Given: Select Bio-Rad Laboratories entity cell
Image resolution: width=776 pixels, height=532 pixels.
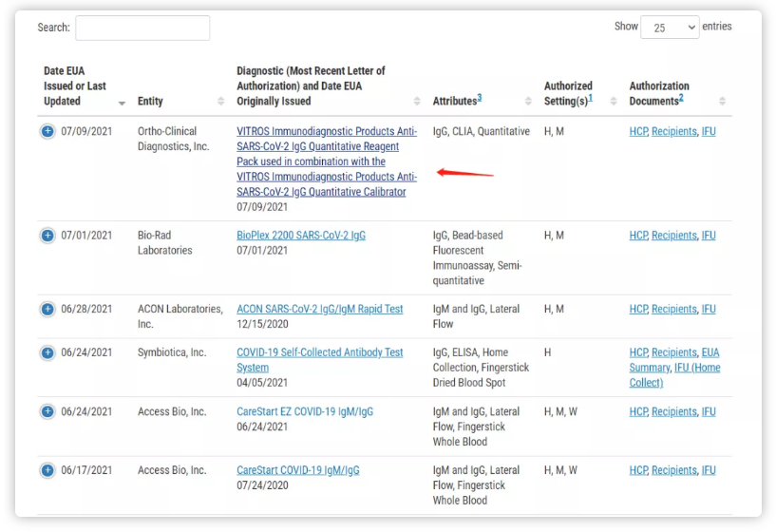Looking at the screenshot, I should (165, 243).
